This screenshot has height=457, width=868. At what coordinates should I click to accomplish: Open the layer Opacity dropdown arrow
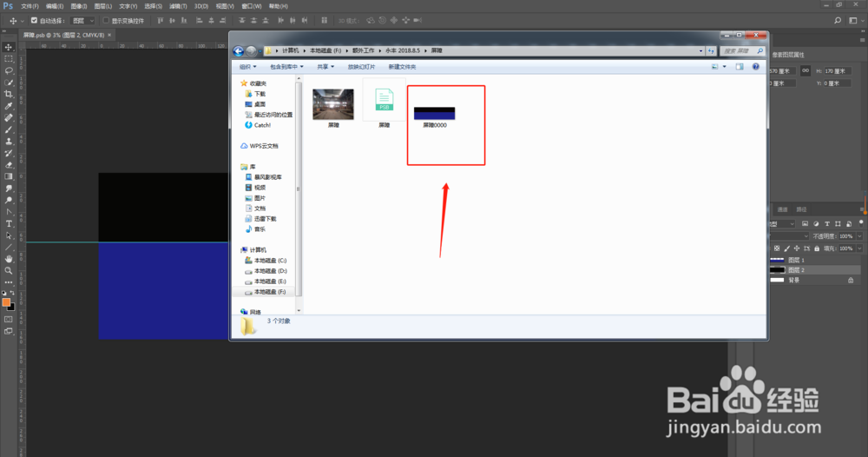859,236
